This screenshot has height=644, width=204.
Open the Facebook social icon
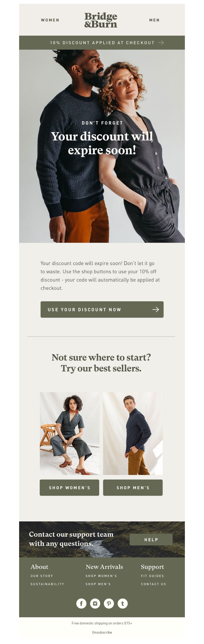[x=81, y=603]
